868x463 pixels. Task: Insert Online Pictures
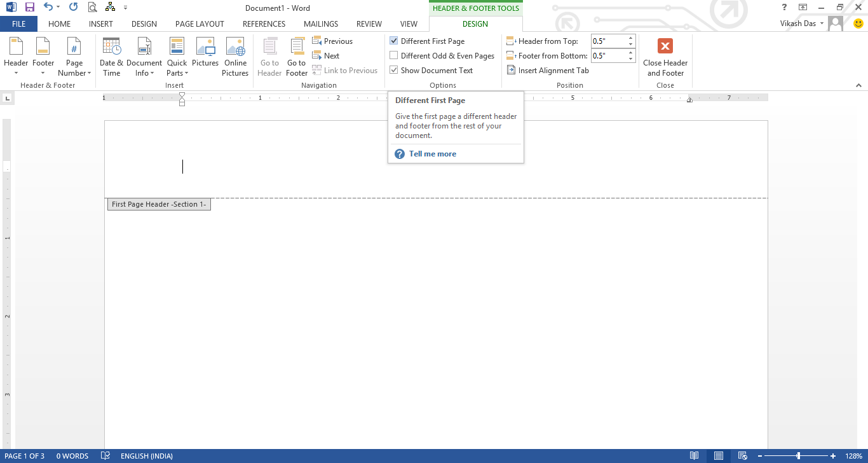tap(235, 57)
